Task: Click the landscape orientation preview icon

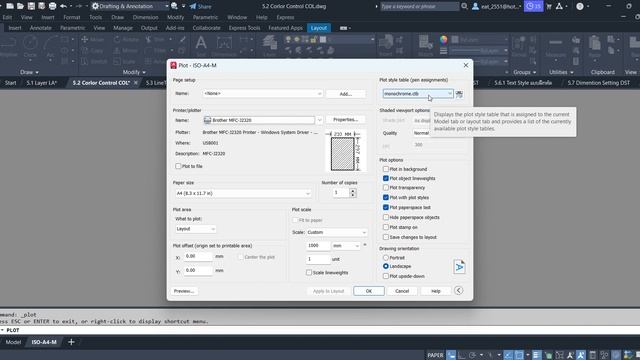Action: (x=459, y=267)
